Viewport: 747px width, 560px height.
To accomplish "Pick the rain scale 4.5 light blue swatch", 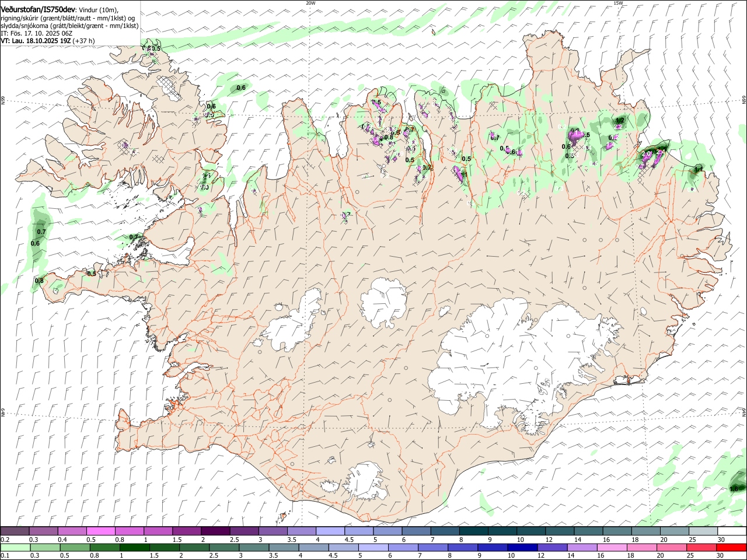I will point(343,547).
